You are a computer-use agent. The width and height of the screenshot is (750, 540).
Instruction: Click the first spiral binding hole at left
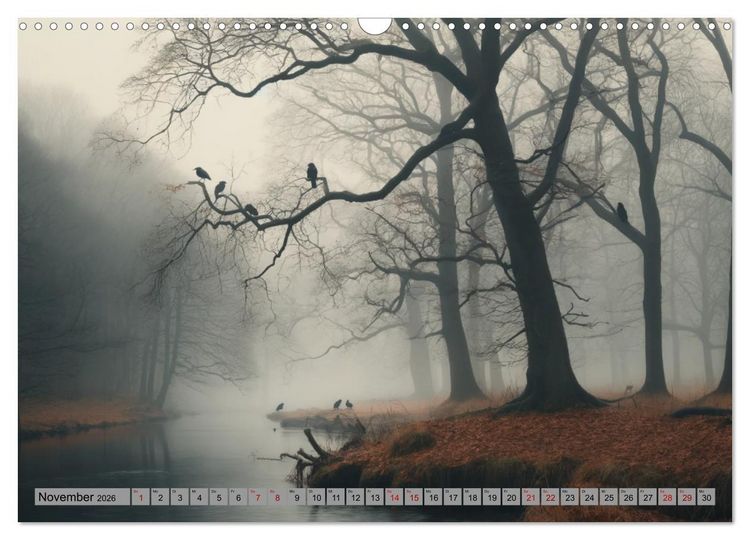(23, 26)
